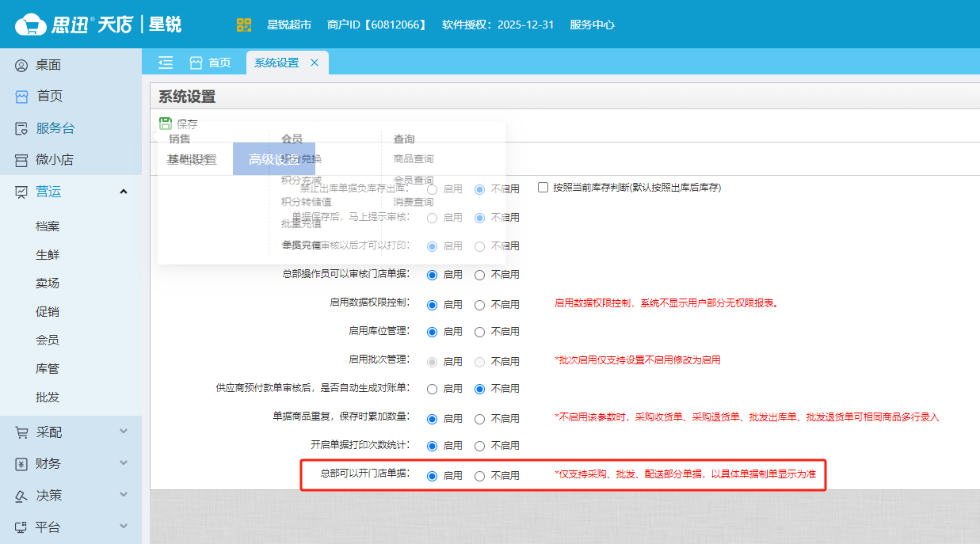Click 积分转储值 in the flyout menu
The height and width of the screenshot is (544, 980).
point(307,202)
